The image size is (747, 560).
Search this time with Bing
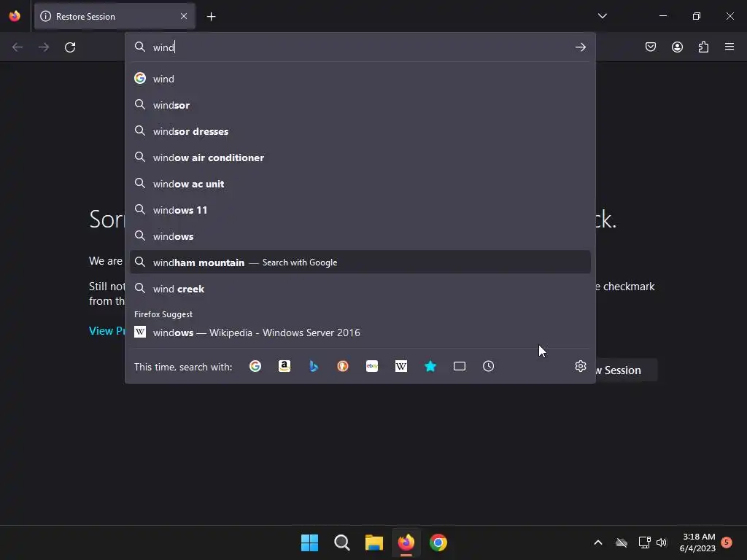click(314, 366)
